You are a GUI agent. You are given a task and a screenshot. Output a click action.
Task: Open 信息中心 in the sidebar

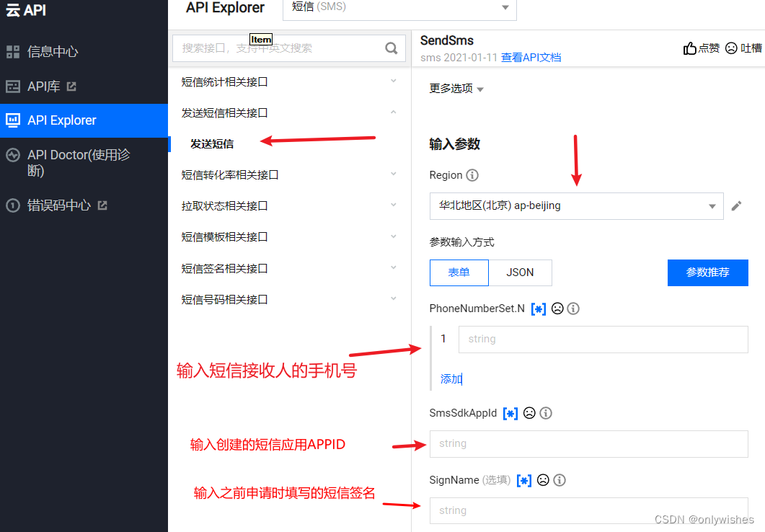coord(52,52)
